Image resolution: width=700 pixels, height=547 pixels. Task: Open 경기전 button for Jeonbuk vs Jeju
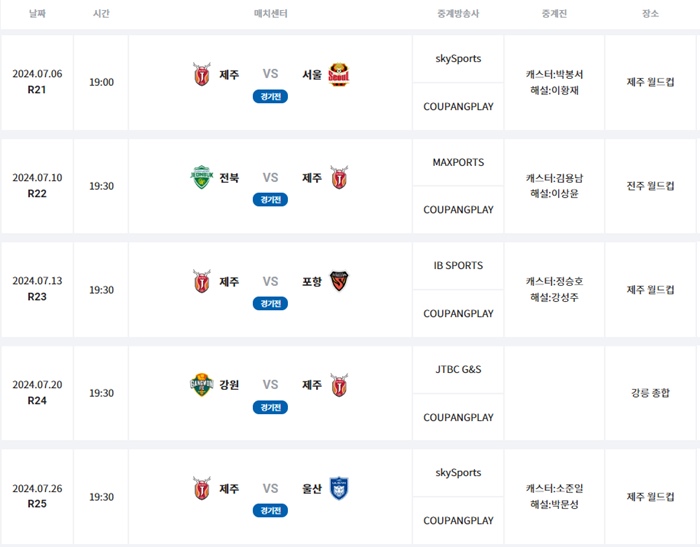271,200
